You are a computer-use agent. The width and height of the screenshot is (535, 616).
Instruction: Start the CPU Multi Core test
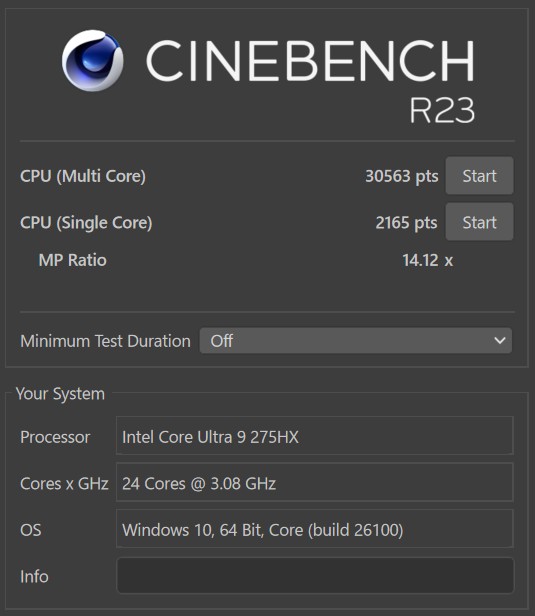click(479, 176)
